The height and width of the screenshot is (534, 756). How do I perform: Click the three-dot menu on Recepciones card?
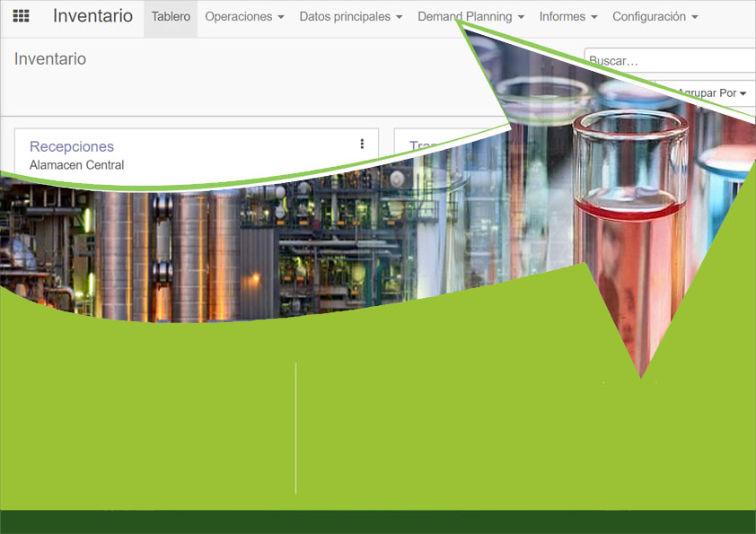click(x=362, y=144)
